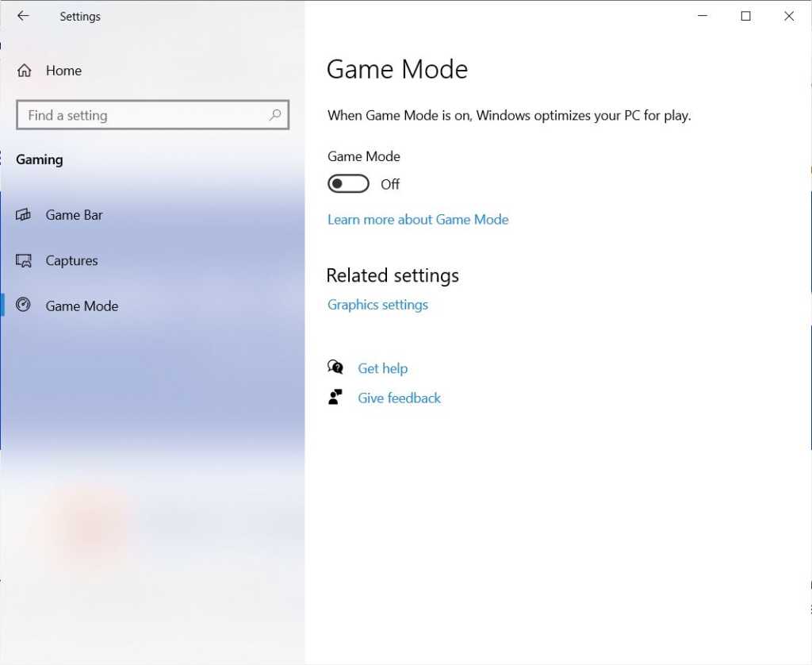Click the Related settings heading

[x=393, y=275]
